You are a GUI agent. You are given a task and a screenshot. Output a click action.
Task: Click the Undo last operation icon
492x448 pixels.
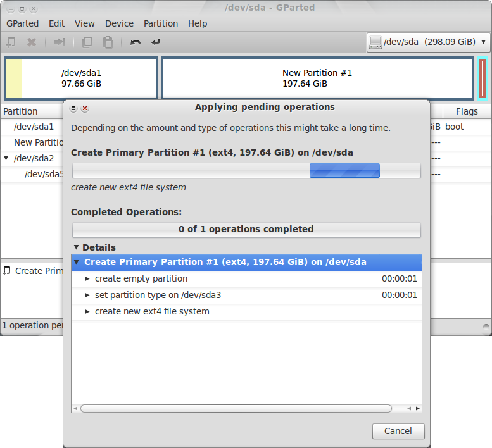pyautogui.click(x=136, y=42)
